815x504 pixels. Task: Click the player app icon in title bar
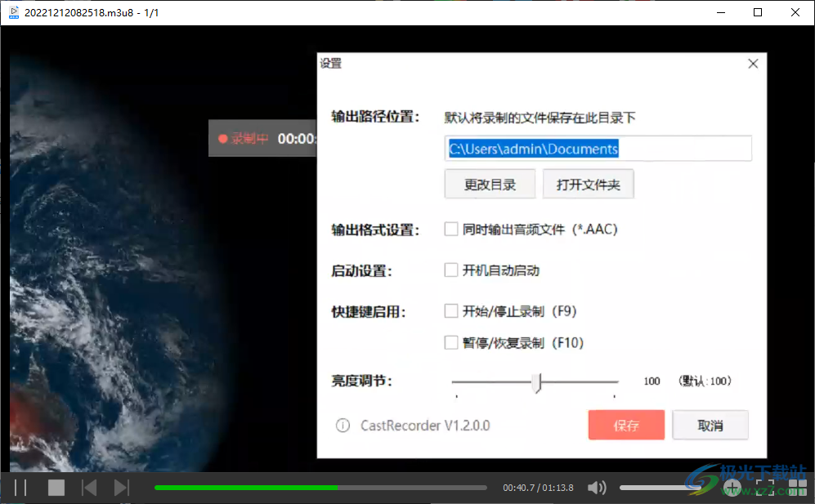coord(14,12)
